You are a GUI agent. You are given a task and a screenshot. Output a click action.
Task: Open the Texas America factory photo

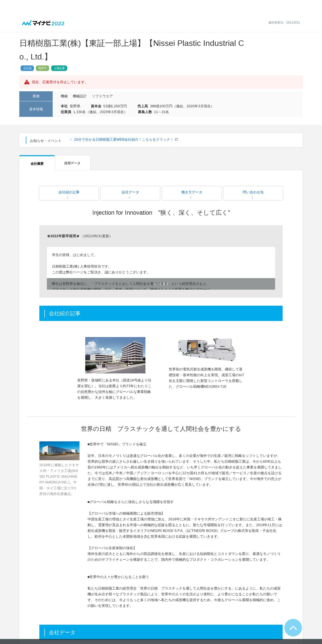[59, 451]
